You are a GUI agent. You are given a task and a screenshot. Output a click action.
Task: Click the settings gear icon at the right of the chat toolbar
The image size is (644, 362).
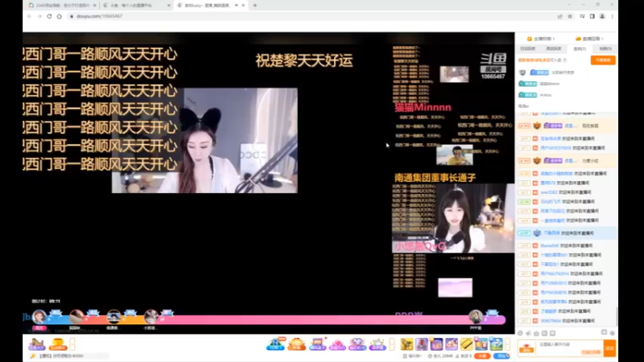(612, 333)
